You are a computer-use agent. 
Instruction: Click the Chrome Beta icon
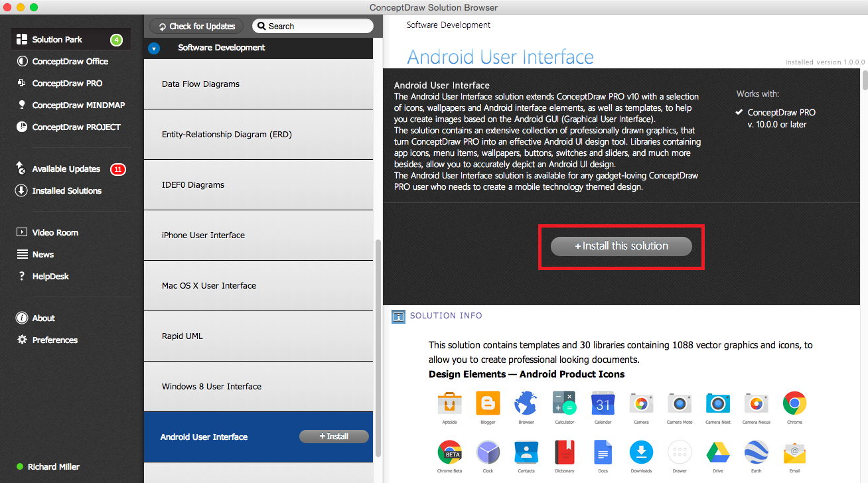point(450,452)
